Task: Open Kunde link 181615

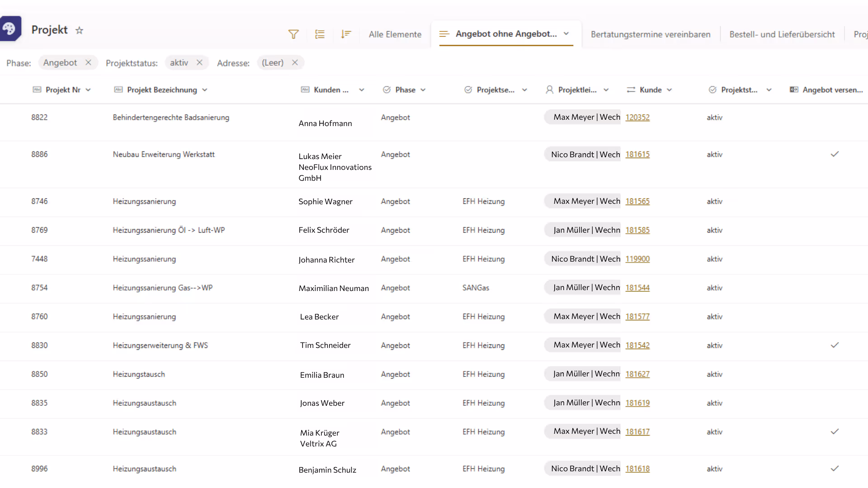Action: pyautogui.click(x=637, y=155)
